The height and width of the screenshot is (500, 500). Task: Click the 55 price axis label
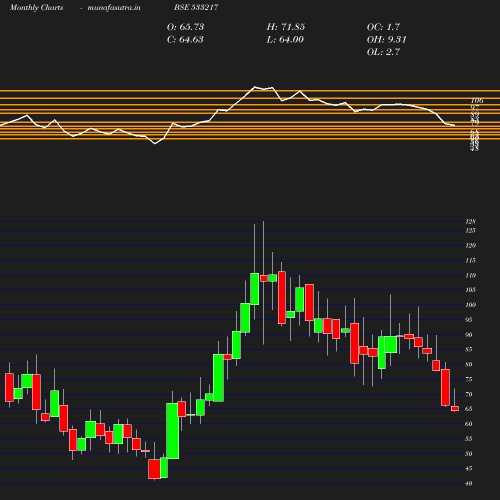click(468, 439)
